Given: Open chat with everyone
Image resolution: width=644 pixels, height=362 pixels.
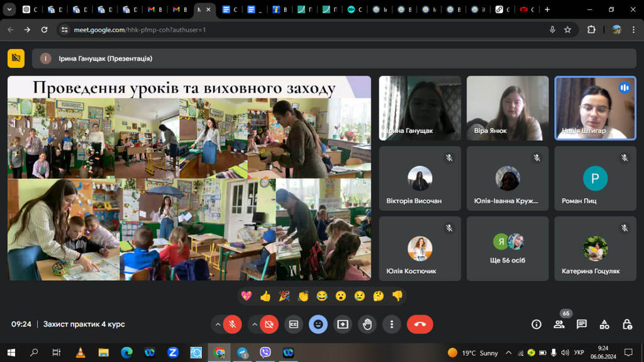Looking at the screenshot, I should [582, 324].
